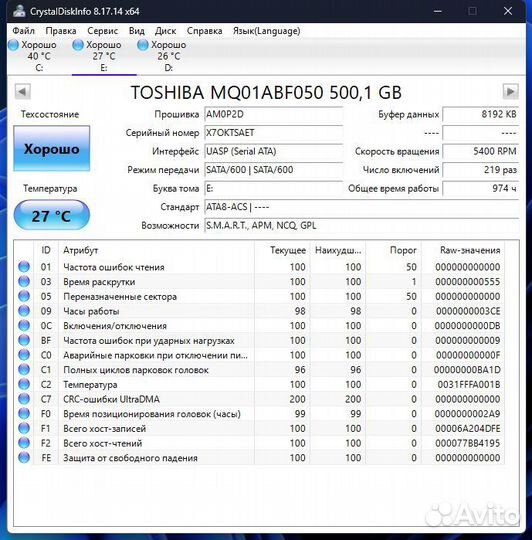Click raw value 0031FFFA001B

[469, 384]
